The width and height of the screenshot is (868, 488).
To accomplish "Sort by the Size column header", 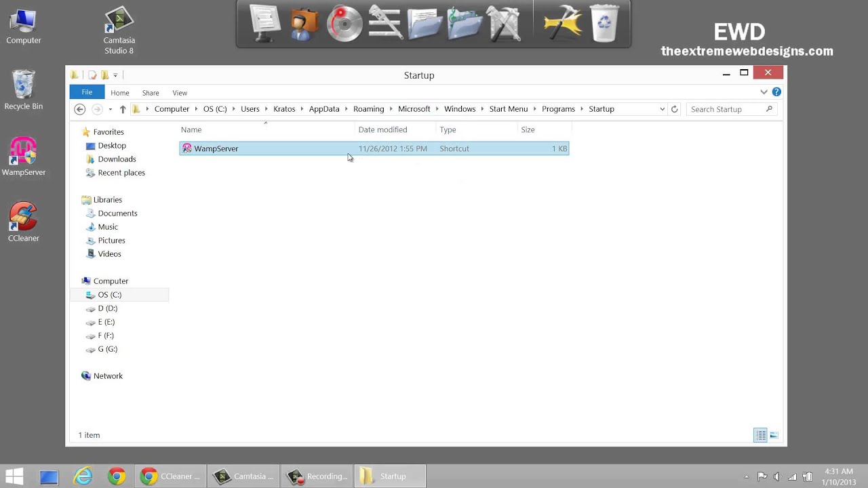I will click(x=545, y=129).
